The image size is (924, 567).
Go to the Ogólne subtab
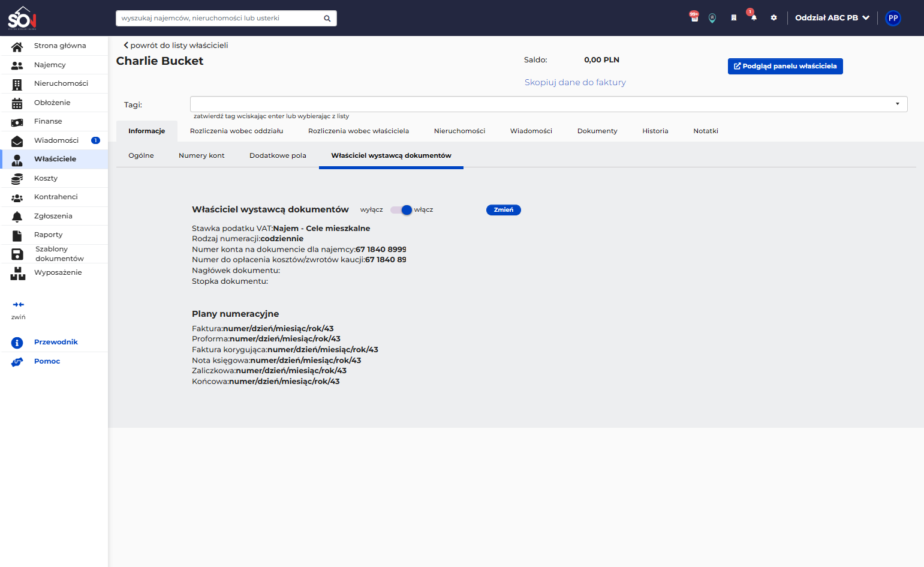(x=141, y=155)
